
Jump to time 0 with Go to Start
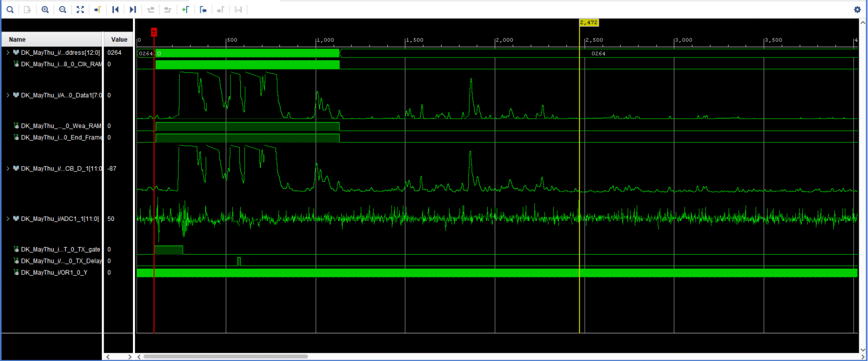tap(115, 9)
